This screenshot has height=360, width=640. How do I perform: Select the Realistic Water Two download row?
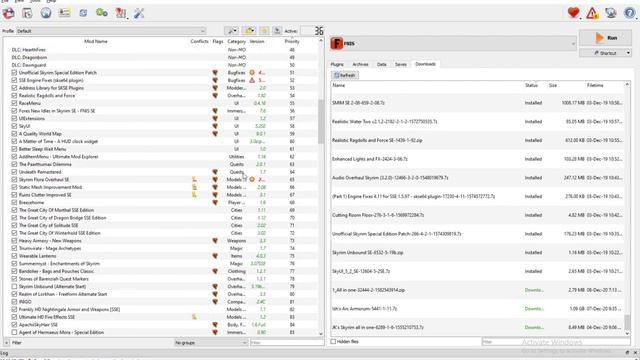click(478, 122)
